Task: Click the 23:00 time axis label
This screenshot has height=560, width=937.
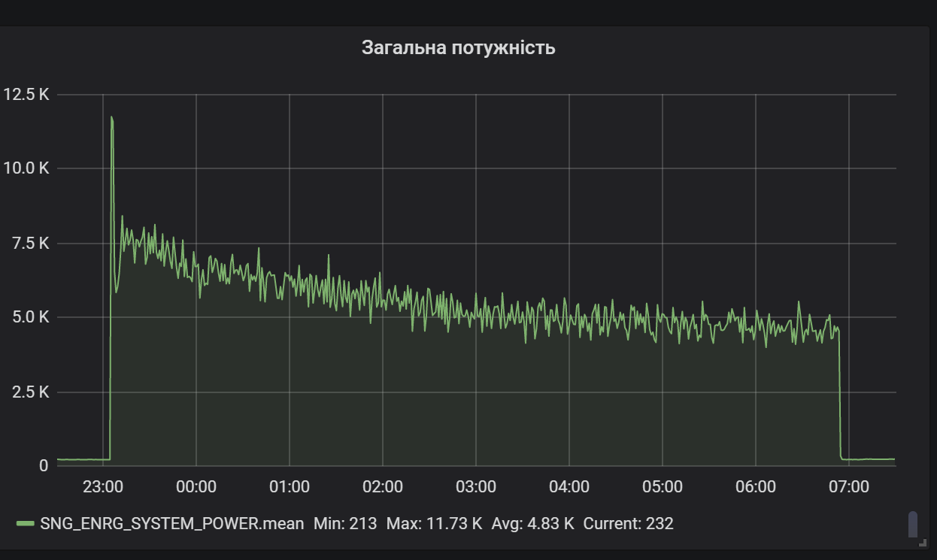Action: click(103, 486)
